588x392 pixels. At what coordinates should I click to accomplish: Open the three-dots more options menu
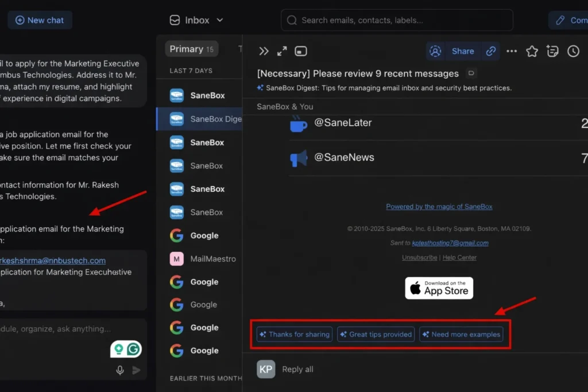tap(512, 51)
